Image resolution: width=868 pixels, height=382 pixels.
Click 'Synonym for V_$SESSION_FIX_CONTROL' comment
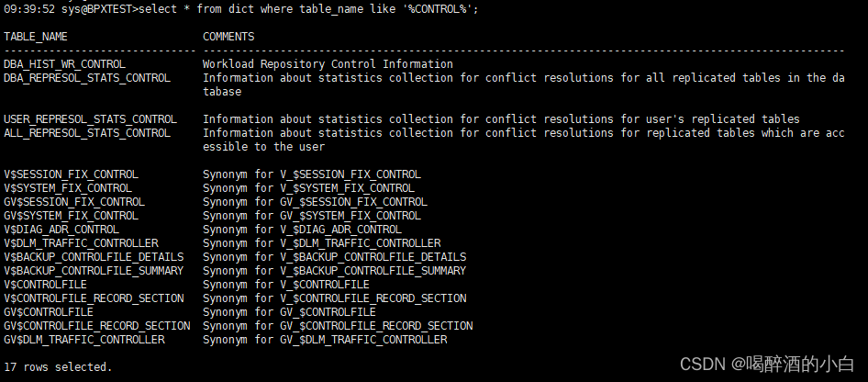click(312, 174)
